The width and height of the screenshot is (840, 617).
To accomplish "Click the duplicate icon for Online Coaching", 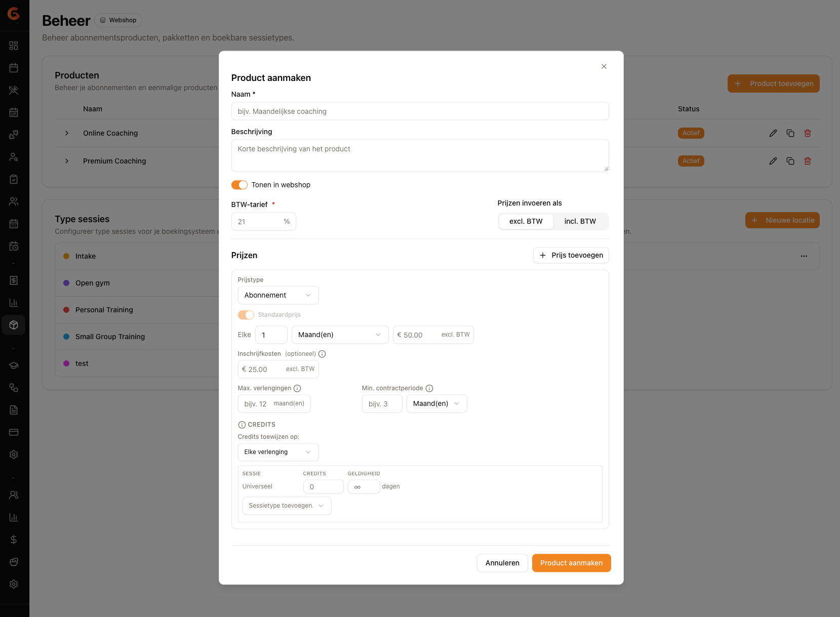I will pos(790,133).
